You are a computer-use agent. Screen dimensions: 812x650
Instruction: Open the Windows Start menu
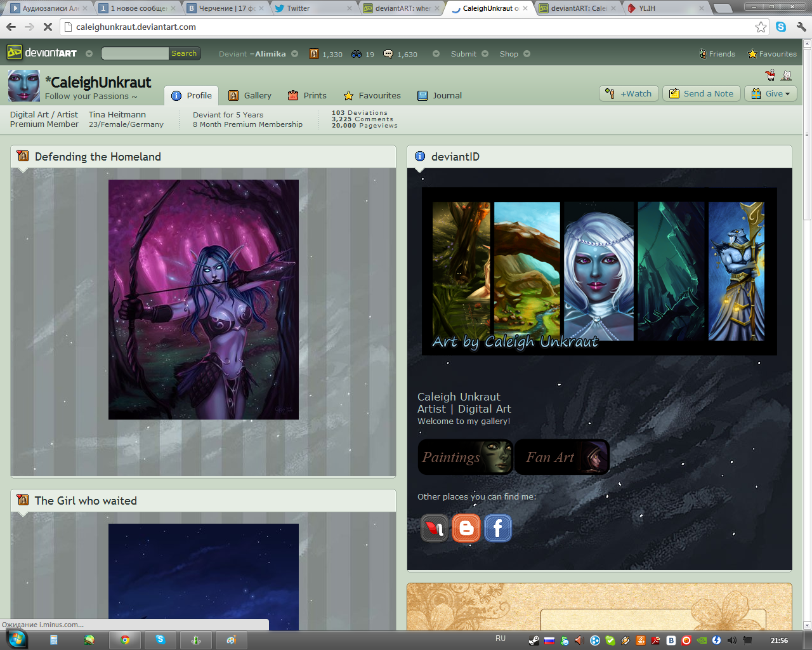pyautogui.click(x=16, y=639)
